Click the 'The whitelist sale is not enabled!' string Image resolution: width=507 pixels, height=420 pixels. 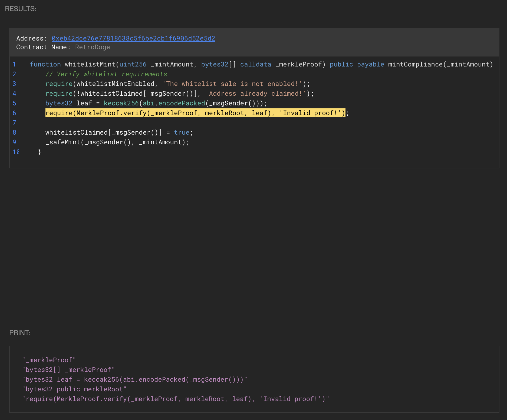(x=232, y=84)
